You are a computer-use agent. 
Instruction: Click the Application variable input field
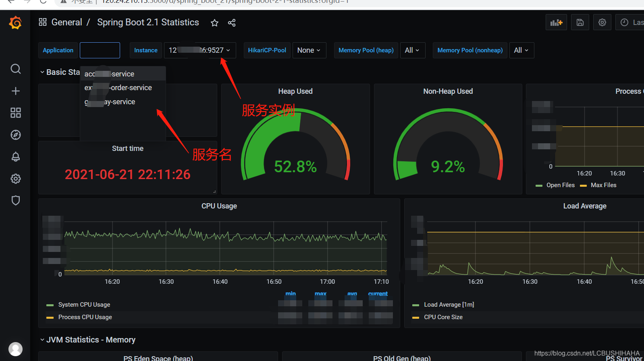[100, 50]
